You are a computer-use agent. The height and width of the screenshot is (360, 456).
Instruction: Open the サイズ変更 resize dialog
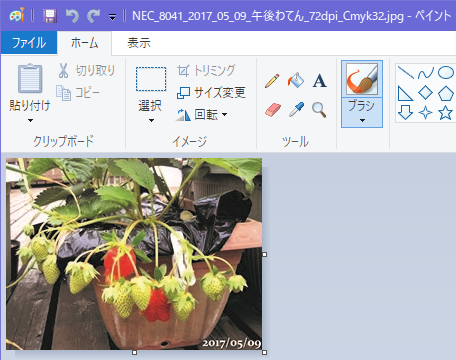(x=211, y=92)
